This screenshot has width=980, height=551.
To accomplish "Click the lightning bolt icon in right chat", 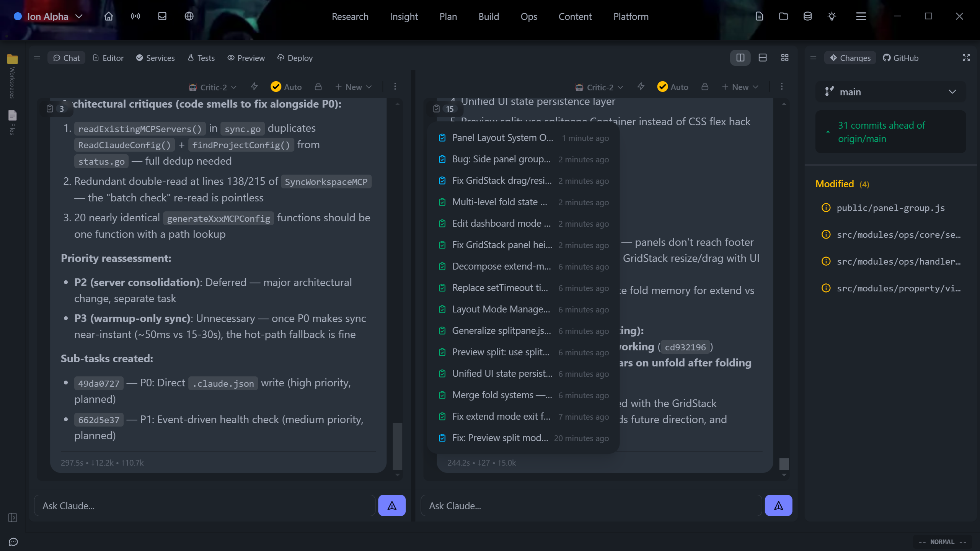I will 641,87.
